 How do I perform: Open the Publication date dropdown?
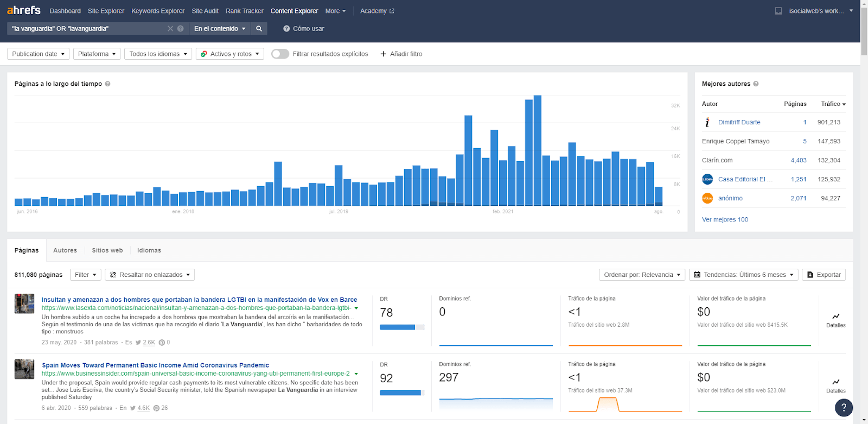pyautogui.click(x=39, y=54)
